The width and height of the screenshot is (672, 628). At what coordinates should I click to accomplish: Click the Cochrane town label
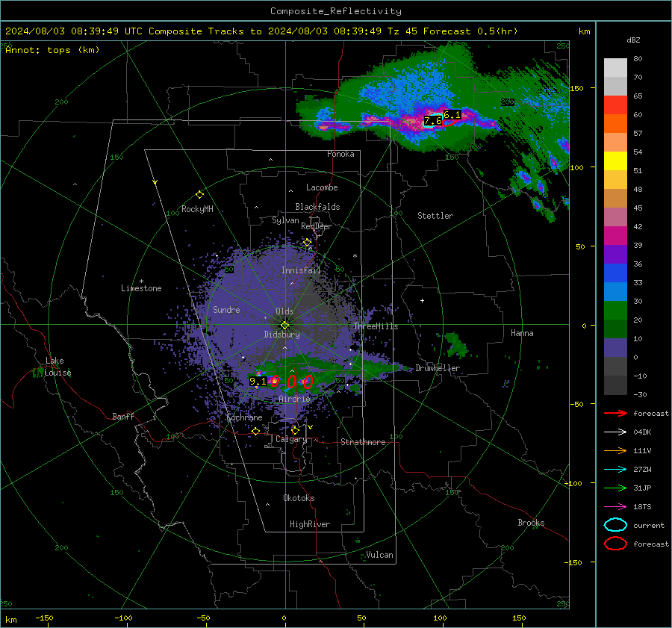point(244,417)
